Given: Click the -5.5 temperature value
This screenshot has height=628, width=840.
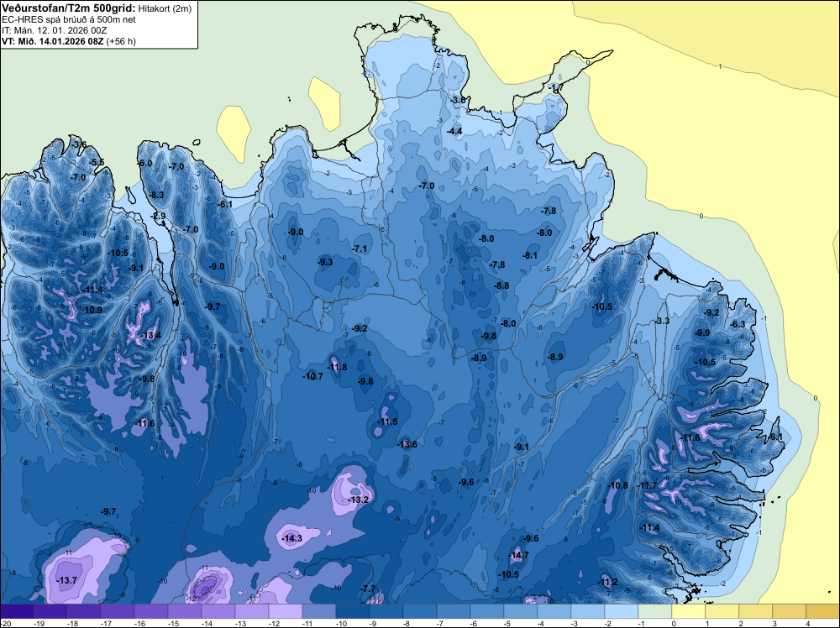Looking at the screenshot, I should coord(97,162).
